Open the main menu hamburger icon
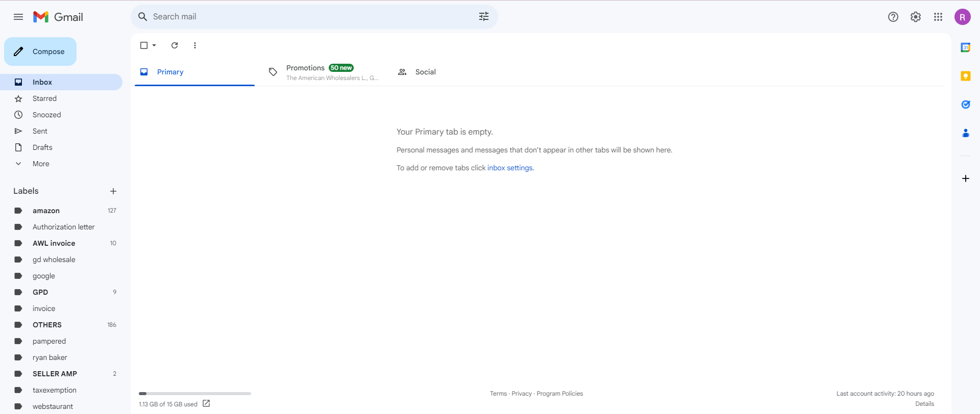Image resolution: width=980 pixels, height=414 pixels. click(x=18, y=17)
